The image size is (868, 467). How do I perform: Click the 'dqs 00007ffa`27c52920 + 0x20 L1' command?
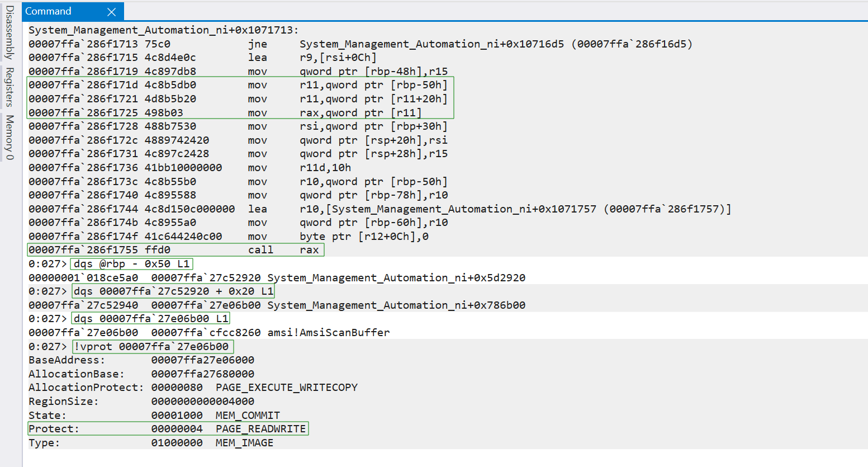pos(173,291)
